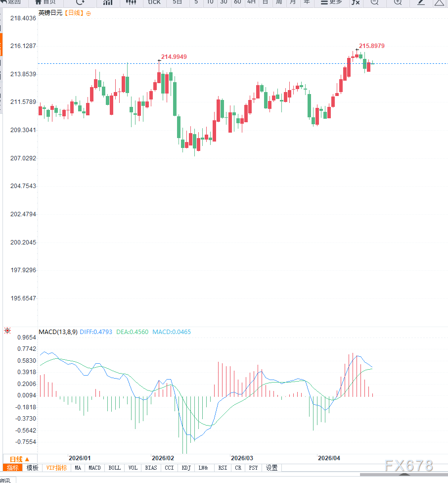The height and width of the screenshot is (483, 448).
Task: Select the candlestick chart type icon
Action: point(131,2)
